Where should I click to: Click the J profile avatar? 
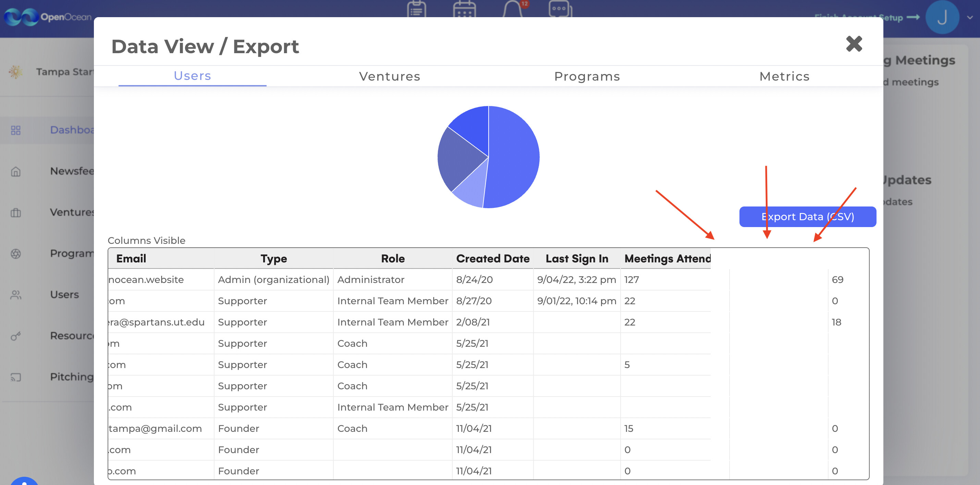tap(942, 17)
